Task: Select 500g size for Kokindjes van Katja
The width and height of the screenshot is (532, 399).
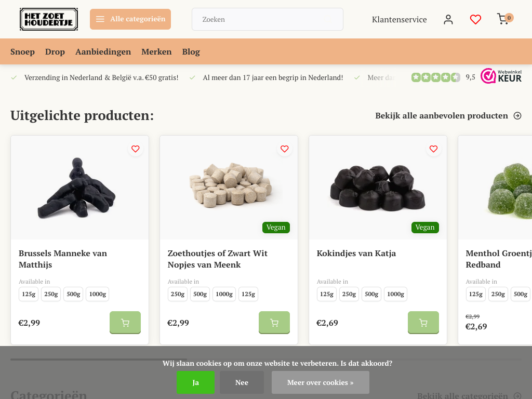Action: click(x=371, y=294)
